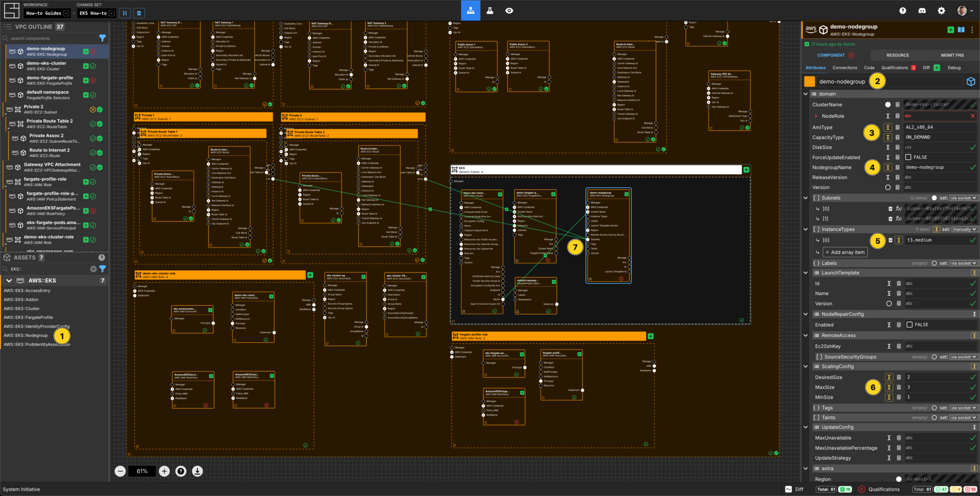Screen dimensions: 980x496
Task: Click the MaxSize value field
Action: click(x=940, y=387)
